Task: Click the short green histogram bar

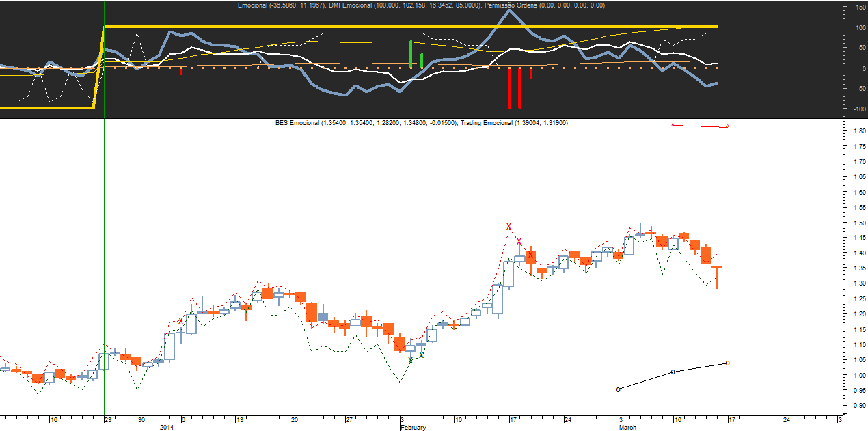Action: (422, 60)
